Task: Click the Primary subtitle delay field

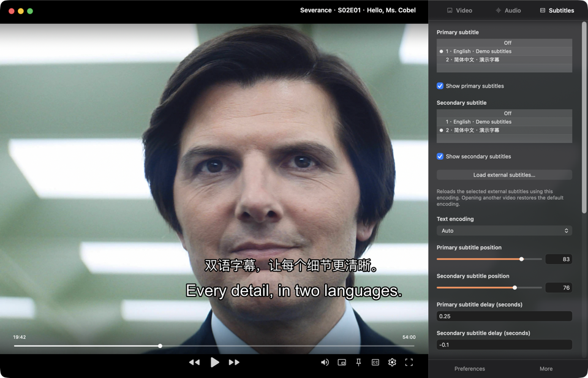Action: 504,316
